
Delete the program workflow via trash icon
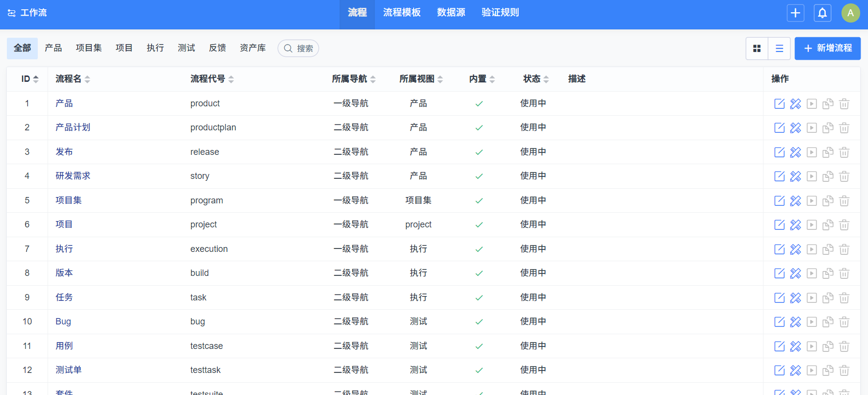[x=844, y=201]
